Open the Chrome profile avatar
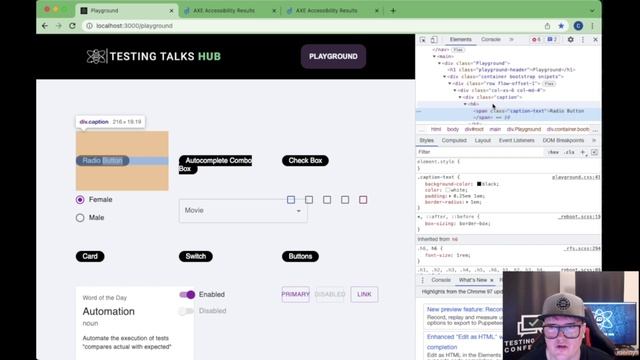 (x=578, y=26)
